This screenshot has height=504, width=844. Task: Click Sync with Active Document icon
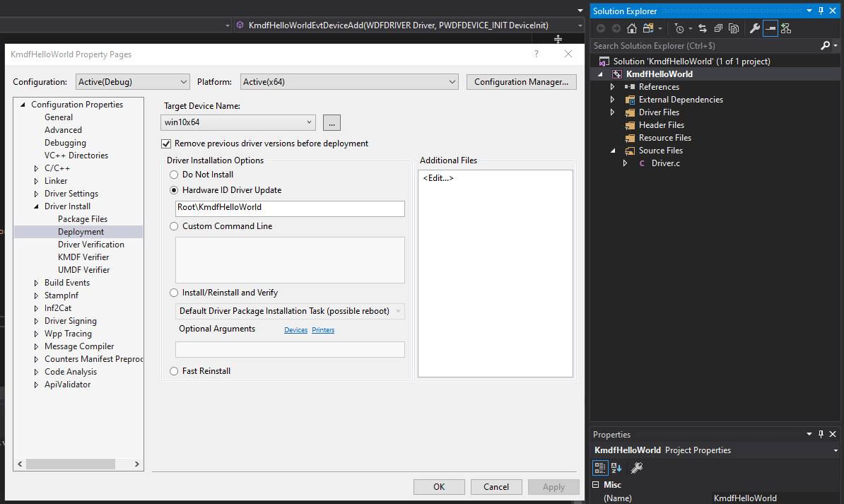703,28
